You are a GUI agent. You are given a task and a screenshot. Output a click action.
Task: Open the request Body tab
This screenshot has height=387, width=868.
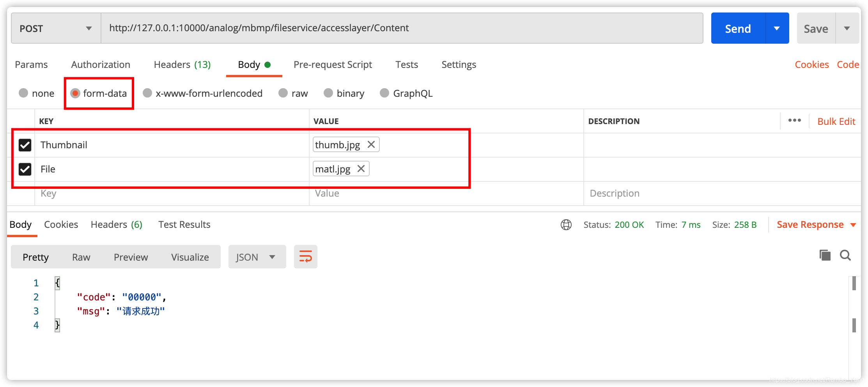(x=254, y=64)
